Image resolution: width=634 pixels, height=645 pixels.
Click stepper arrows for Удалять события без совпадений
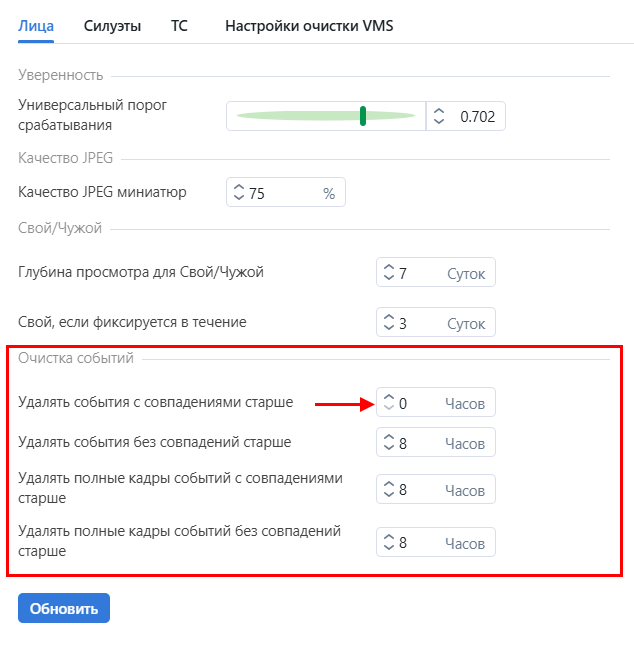pyautogui.click(x=388, y=443)
